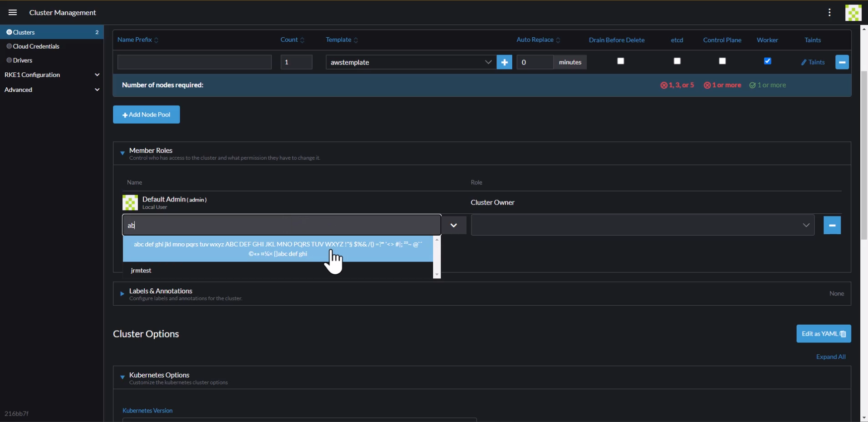
Task: Click the Rancher logo in the top-right corner
Action: click(x=853, y=12)
